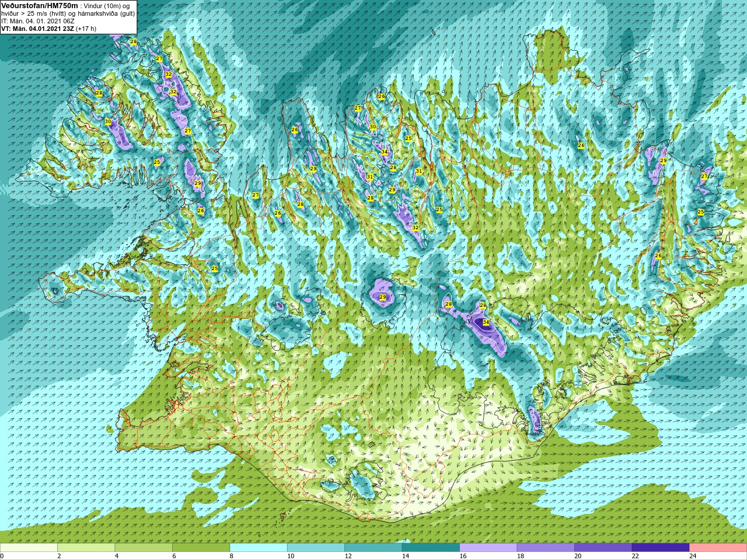Click the legend scale label '0'

[x=2, y=556]
